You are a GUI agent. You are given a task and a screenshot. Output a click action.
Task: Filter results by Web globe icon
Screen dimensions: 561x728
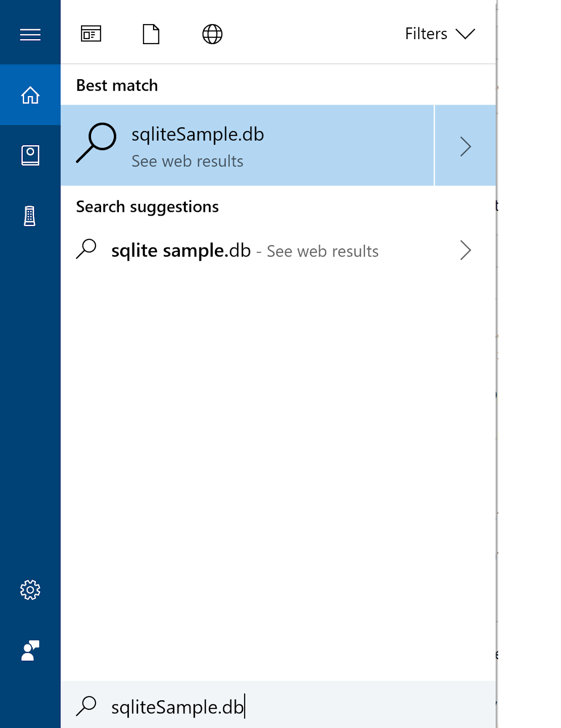(x=212, y=34)
